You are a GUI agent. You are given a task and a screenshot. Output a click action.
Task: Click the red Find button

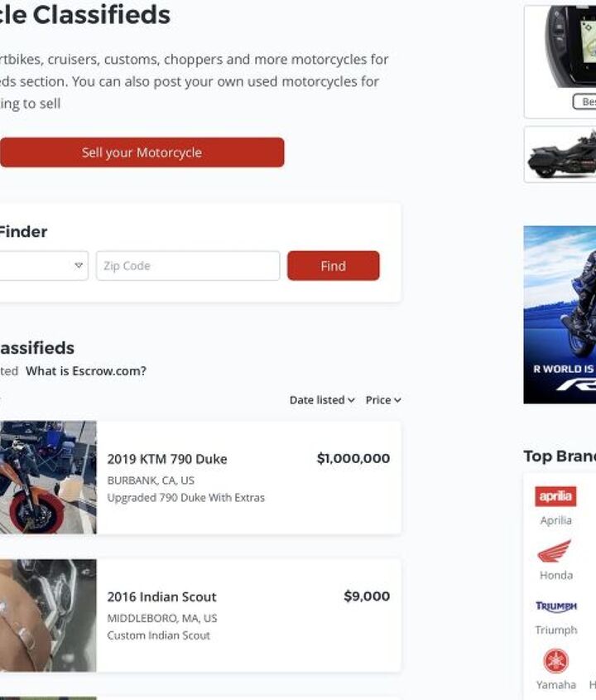[334, 266]
